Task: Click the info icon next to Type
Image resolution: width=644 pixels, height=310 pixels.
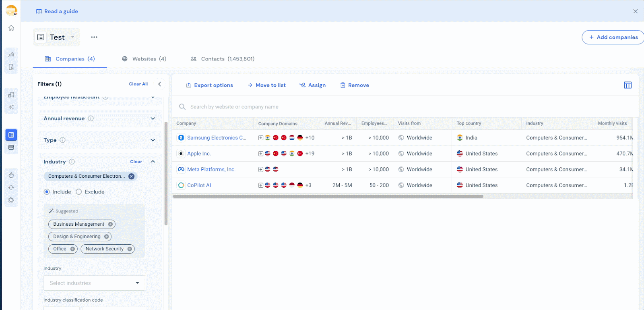Action: pyautogui.click(x=63, y=140)
